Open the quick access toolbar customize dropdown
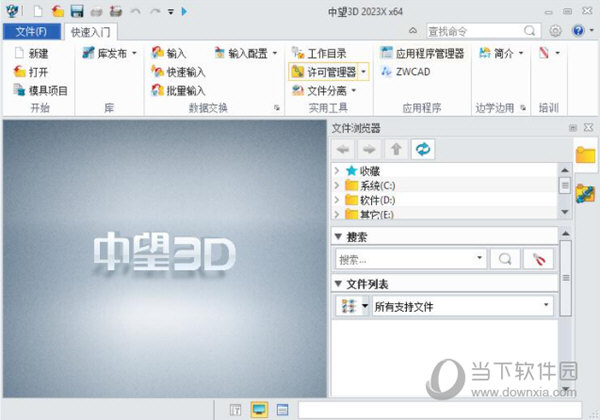Screen dimensions: 600x420 (x=171, y=12)
